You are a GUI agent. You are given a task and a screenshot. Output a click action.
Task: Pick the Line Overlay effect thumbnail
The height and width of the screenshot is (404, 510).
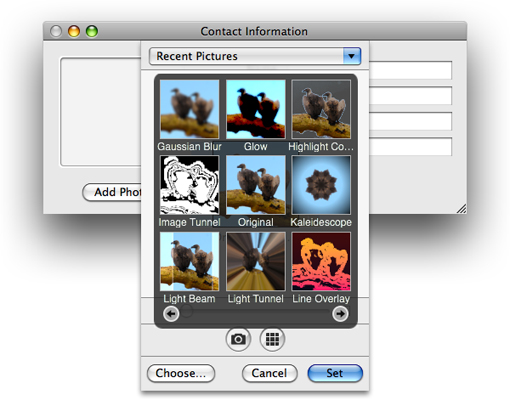(321, 261)
